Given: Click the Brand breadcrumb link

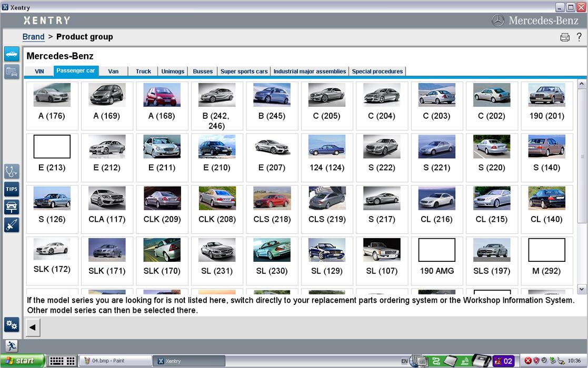Looking at the screenshot, I should (x=33, y=37).
